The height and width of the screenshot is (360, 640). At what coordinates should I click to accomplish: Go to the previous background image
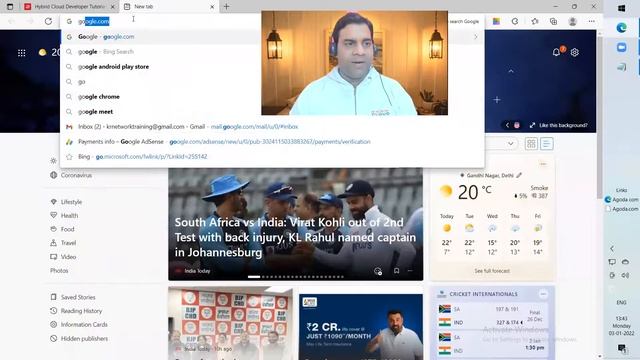click(507, 125)
